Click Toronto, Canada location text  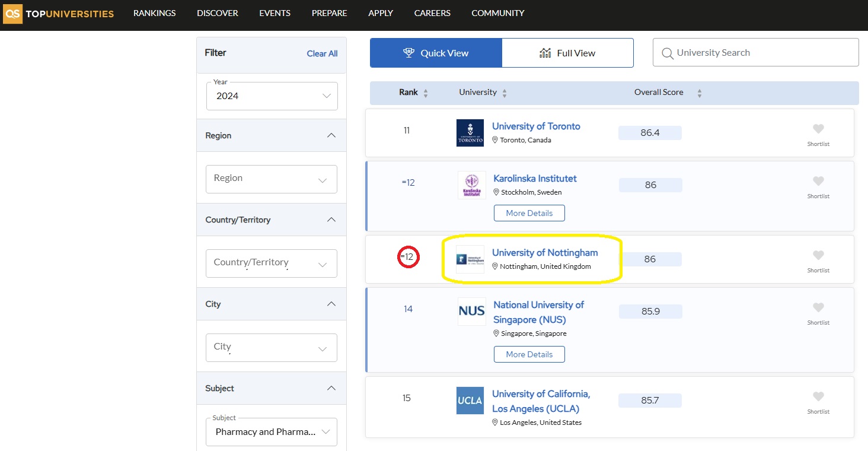coord(525,141)
